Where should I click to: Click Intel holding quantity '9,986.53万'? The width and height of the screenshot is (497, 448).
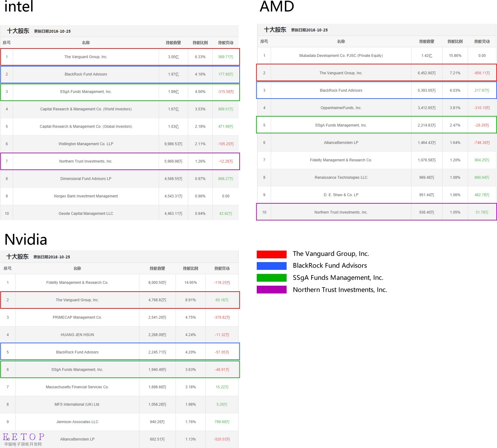(x=173, y=144)
